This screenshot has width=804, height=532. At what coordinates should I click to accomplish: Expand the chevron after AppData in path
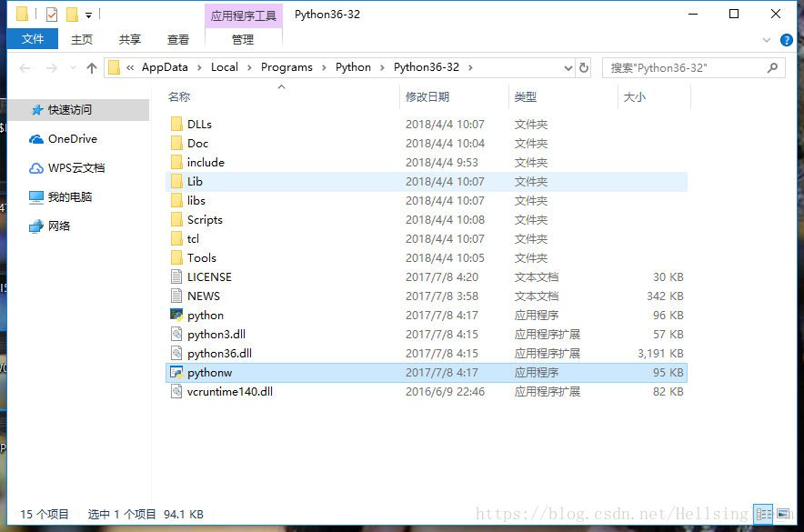[199, 67]
